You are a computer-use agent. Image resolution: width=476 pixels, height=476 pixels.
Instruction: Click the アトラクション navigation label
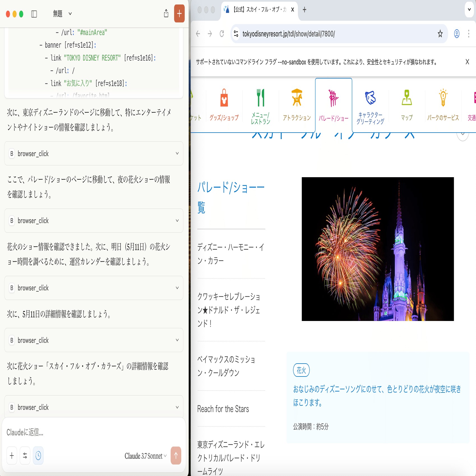click(x=297, y=118)
